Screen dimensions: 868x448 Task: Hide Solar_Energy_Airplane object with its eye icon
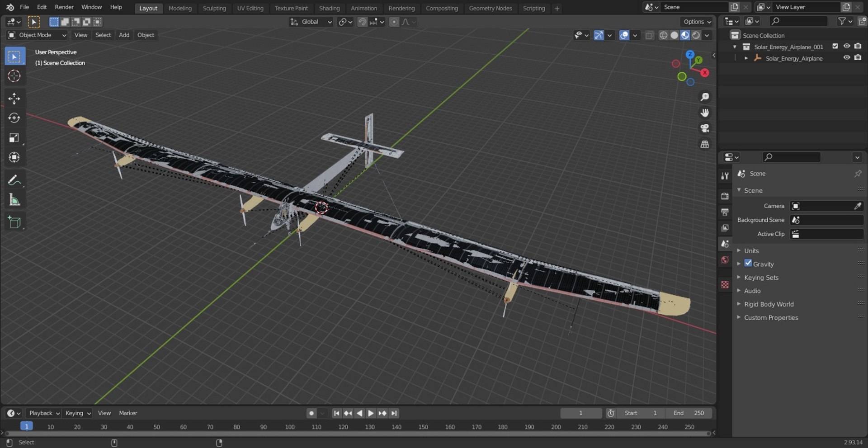[847, 58]
